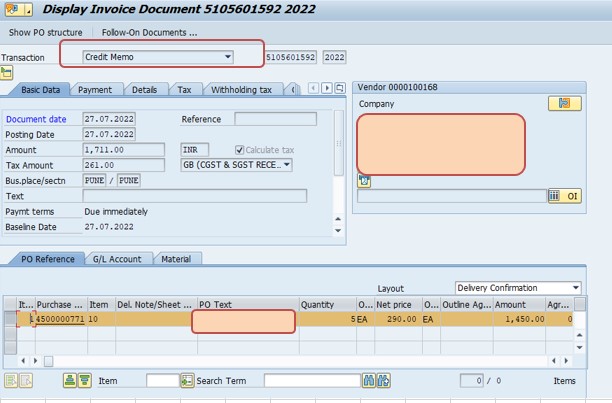
Task: Click the Tax Amount field 261.00
Action: pos(123,165)
